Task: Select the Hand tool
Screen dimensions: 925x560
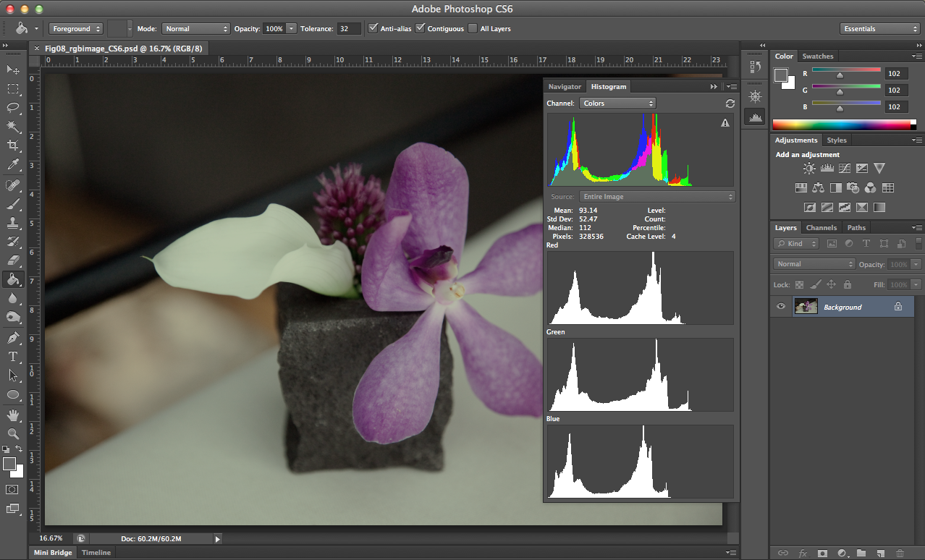Action: point(13,415)
